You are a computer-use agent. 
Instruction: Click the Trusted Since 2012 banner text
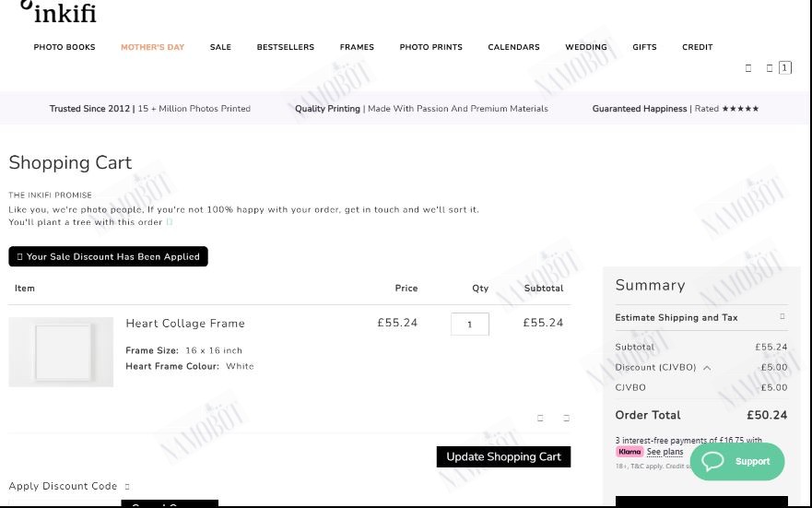pos(150,109)
